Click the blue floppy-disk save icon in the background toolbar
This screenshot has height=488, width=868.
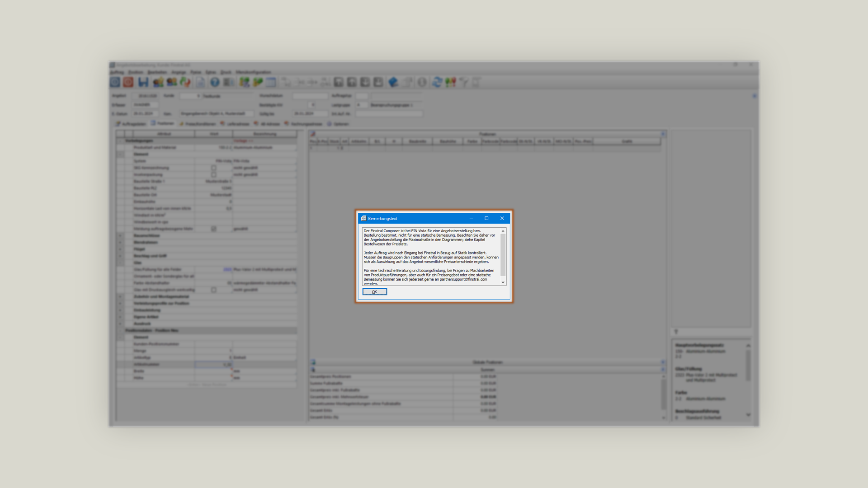tap(143, 82)
